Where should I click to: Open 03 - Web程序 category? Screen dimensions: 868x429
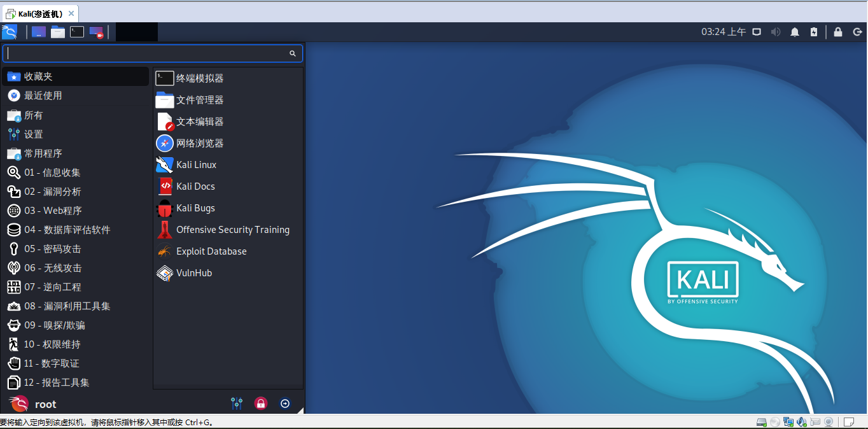[76, 211]
